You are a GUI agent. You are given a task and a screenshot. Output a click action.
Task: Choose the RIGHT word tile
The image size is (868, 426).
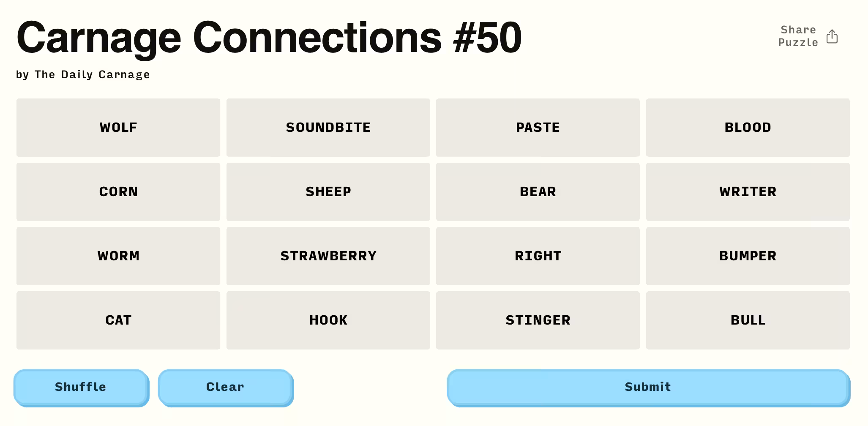538,256
